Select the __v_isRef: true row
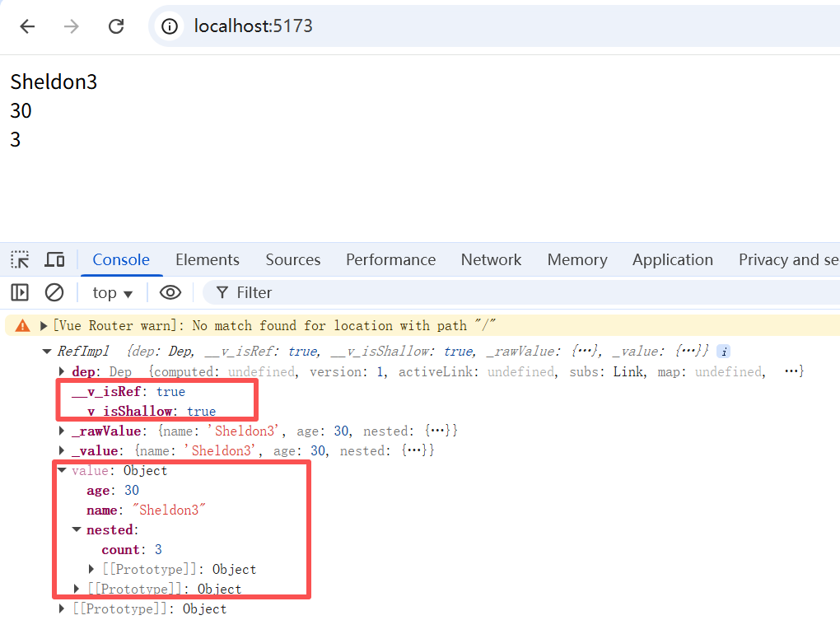840x620 pixels. point(128,392)
